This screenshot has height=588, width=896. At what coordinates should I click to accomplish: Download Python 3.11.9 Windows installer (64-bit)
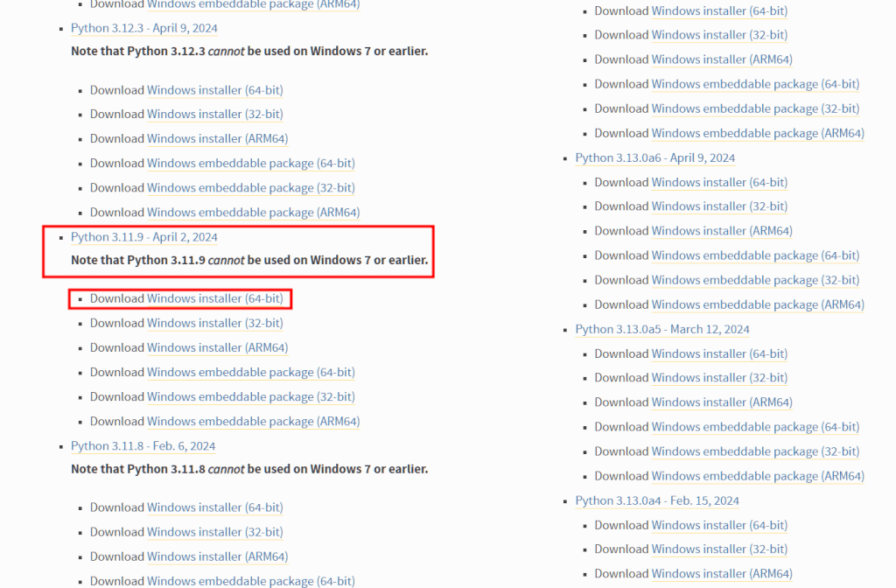pyautogui.click(x=215, y=299)
